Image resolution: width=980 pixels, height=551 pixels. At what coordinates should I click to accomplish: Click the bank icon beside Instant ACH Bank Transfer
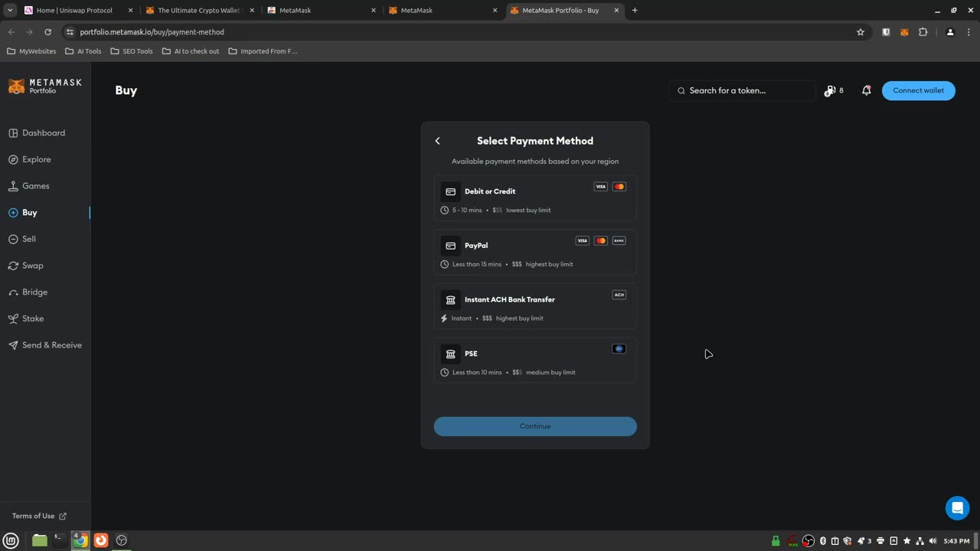click(450, 300)
